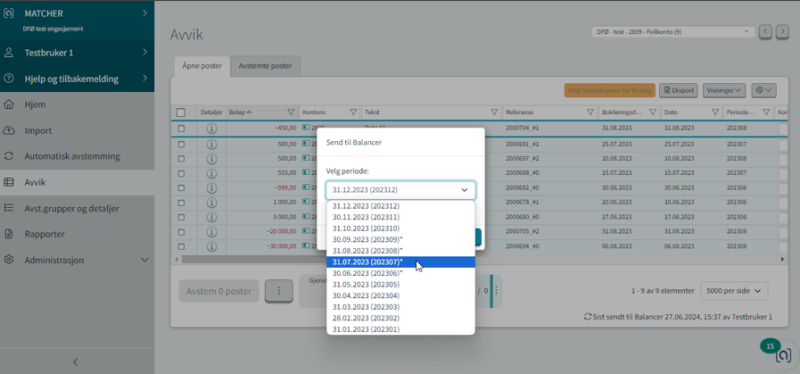This screenshot has height=374, width=800.
Task: Click the Eksport button
Action: [x=679, y=90]
